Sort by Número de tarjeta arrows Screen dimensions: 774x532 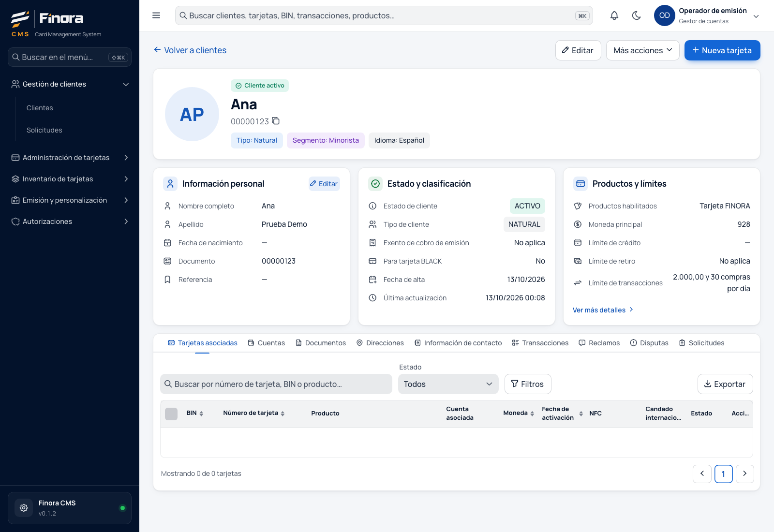(x=283, y=414)
